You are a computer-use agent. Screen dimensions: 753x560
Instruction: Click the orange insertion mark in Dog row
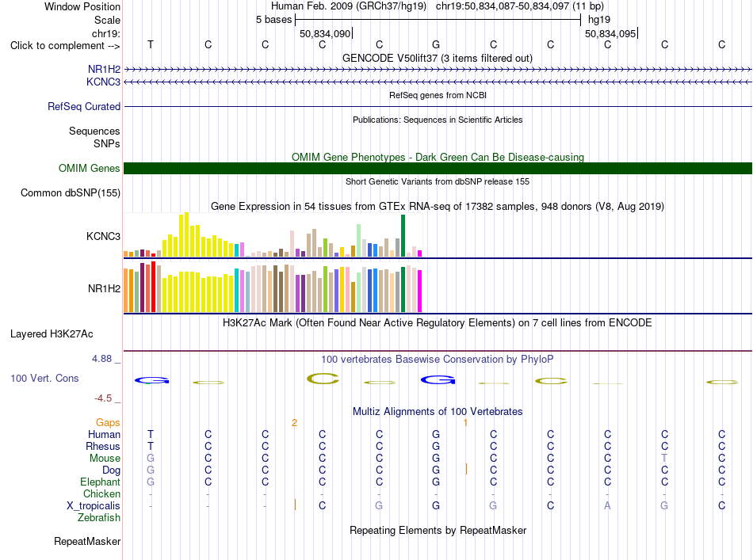click(x=466, y=469)
